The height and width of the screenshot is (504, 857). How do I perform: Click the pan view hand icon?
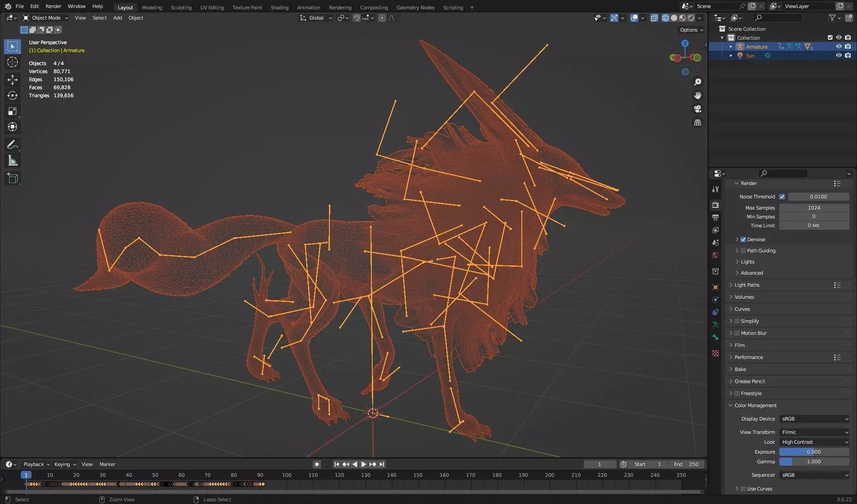pos(697,95)
